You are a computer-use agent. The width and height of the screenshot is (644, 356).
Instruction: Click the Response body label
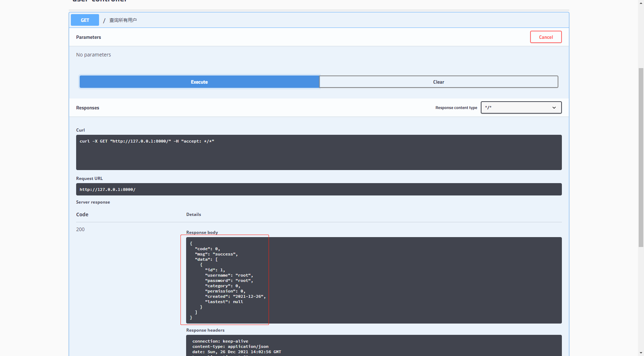tap(202, 233)
